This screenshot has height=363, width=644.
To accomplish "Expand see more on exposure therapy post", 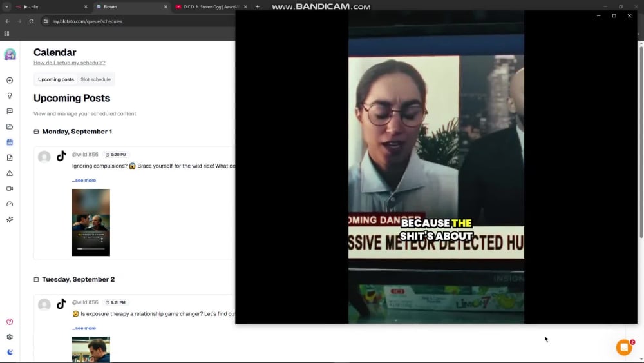I will click(84, 328).
